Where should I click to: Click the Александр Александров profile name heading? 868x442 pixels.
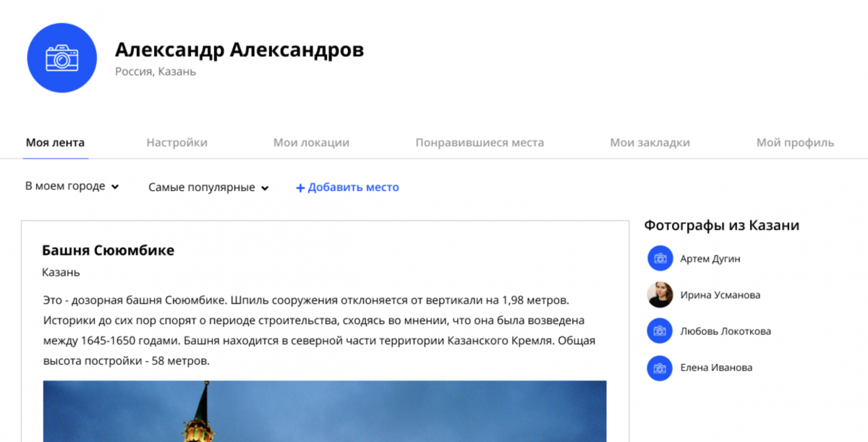point(239,50)
